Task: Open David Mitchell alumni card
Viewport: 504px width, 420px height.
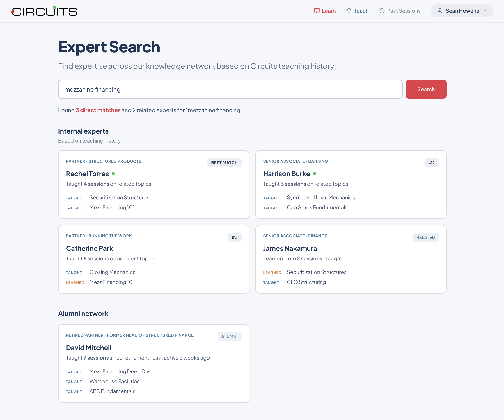Action: 154,363
